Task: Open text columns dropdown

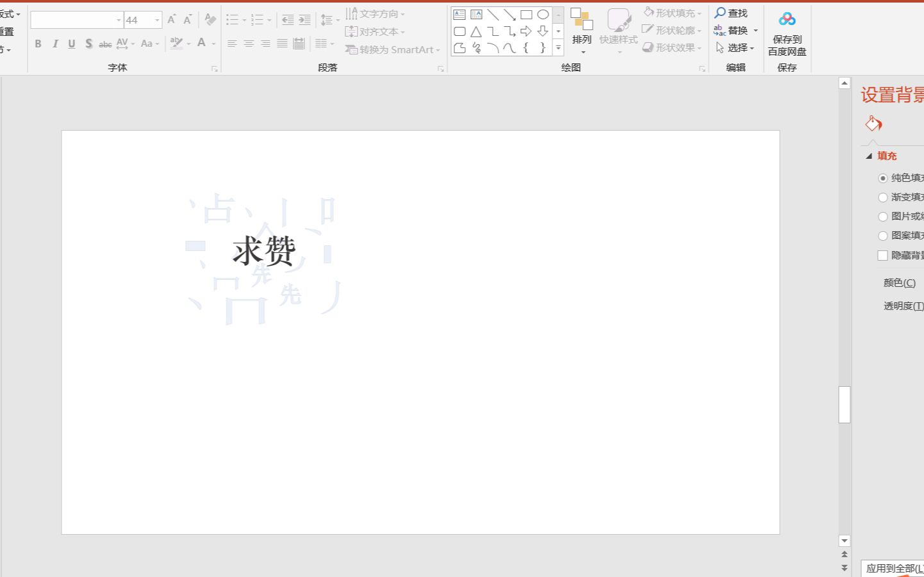Action: click(325, 44)
